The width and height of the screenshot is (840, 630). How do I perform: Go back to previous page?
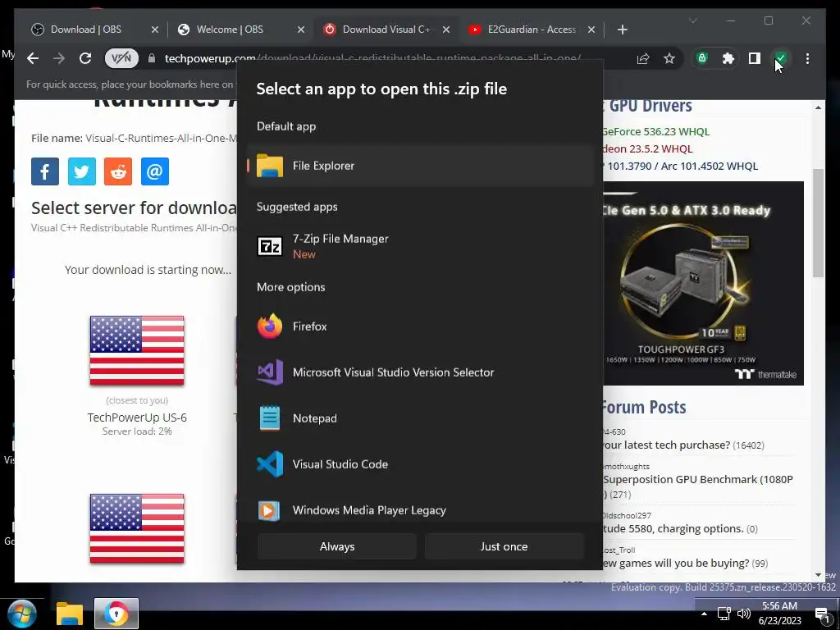(33, 58)
